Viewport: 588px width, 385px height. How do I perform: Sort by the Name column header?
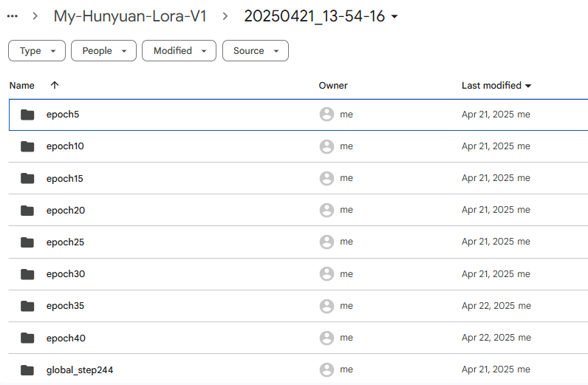(21, 86)
